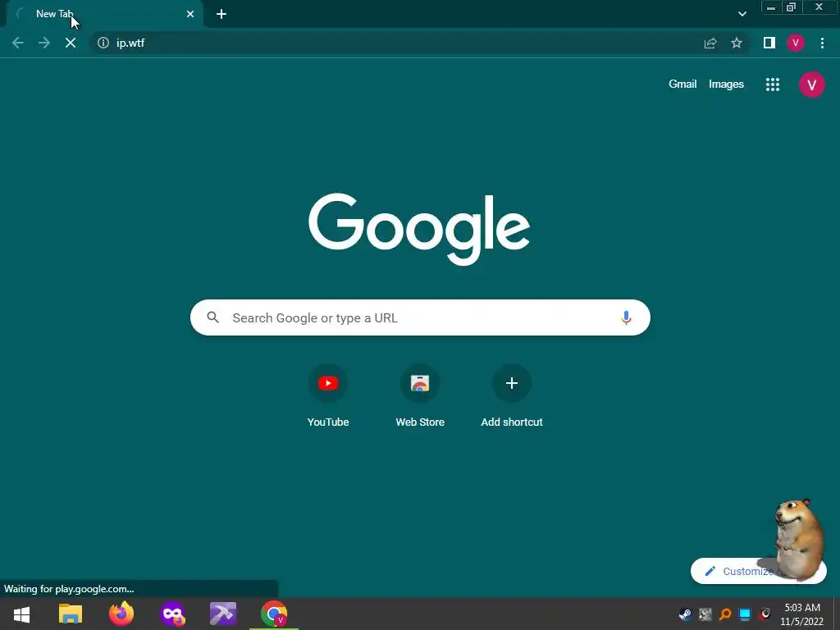Select the New Tab tab
This screenshot has height=630, width=840.
(x=104, y=14)
